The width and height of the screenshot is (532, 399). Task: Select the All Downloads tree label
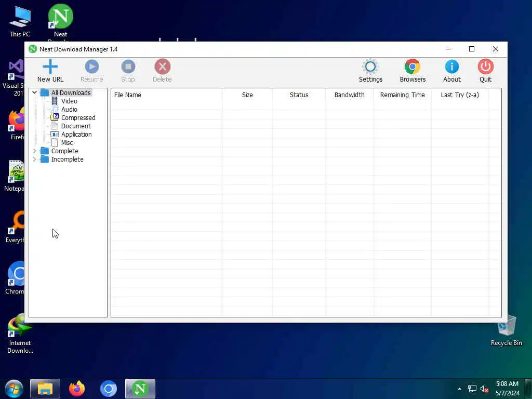(71, 92)
